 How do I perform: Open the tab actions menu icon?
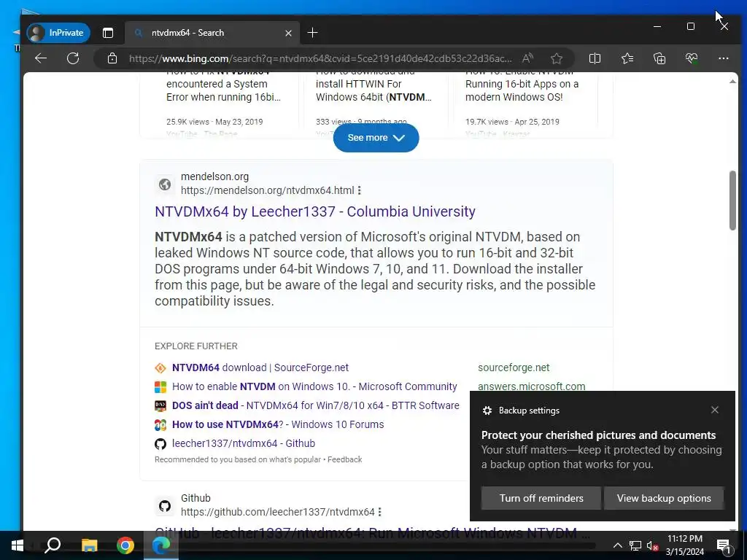point(108,33)
